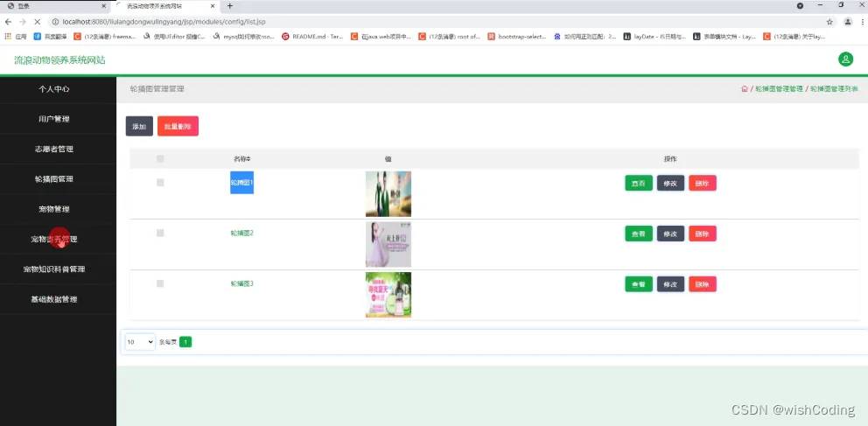Open the root of... bookmark
Viewport: 868px width, 426px height.
[450, 37]
